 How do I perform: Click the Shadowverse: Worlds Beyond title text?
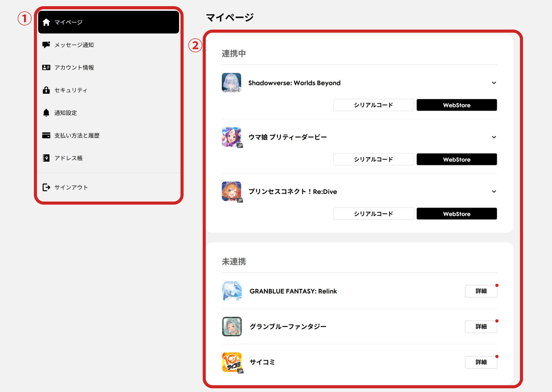point(294,83)
